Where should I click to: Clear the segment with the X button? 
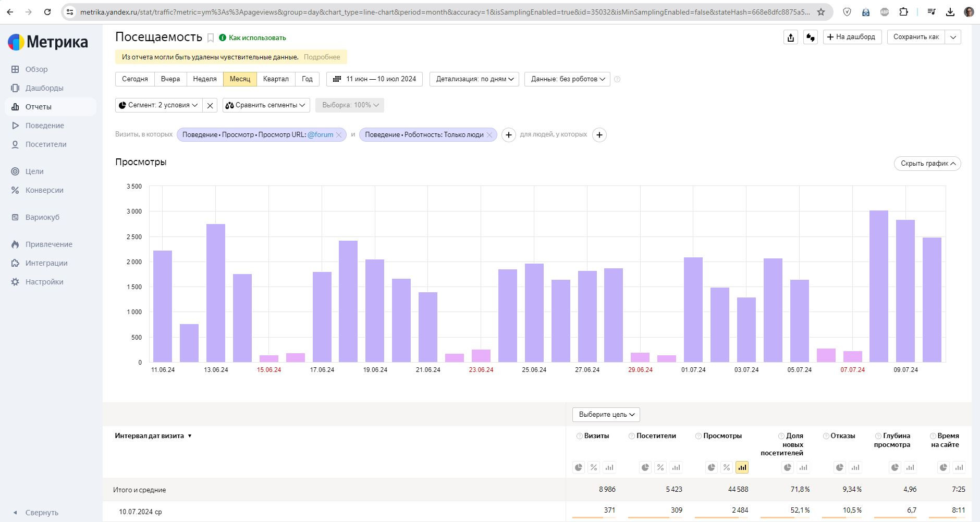(x=210, y=105)
